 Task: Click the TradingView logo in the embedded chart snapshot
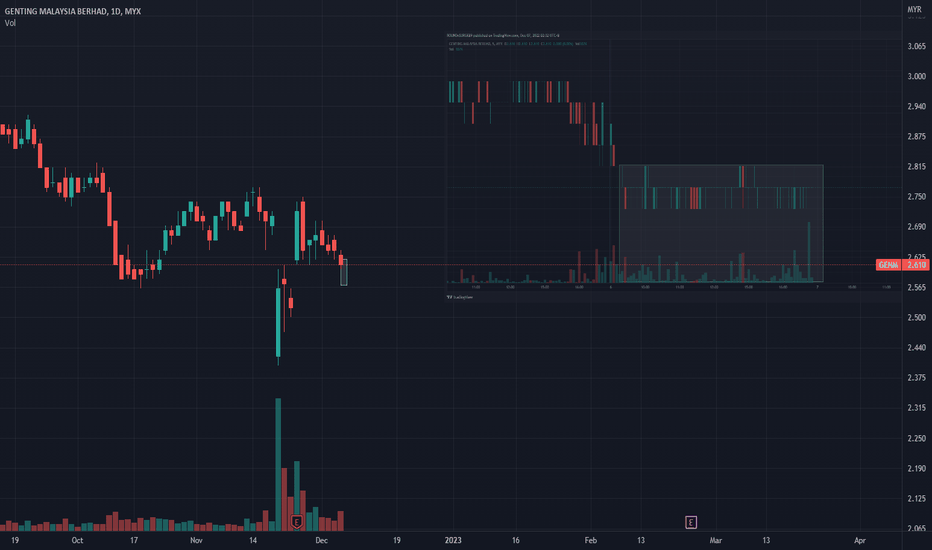[x=460, y=297]
